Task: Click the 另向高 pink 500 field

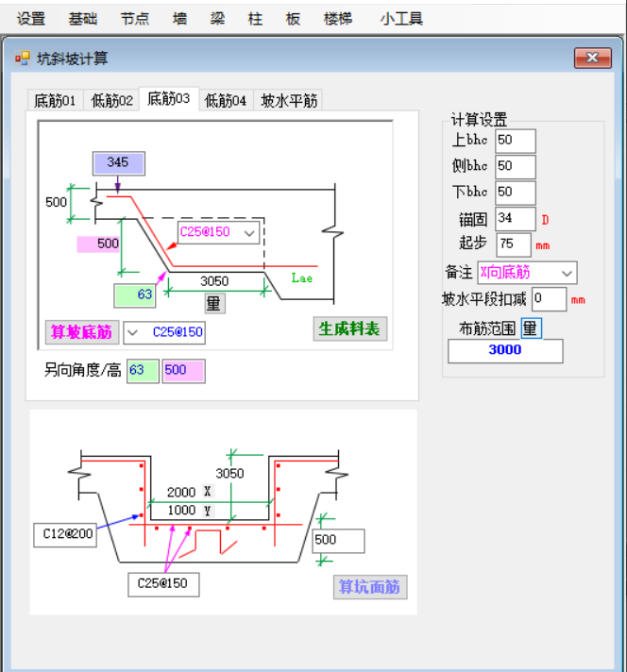Action: coord(183,371)
